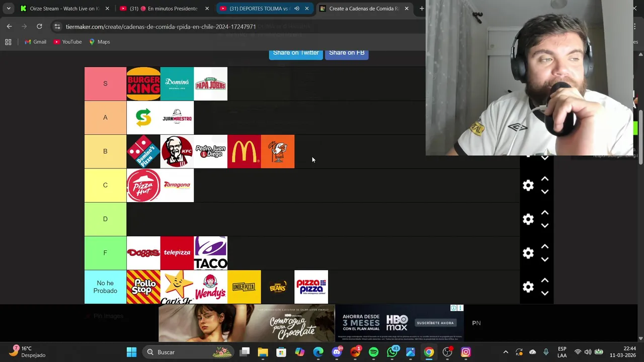Open the tab search dropdown

9,9
